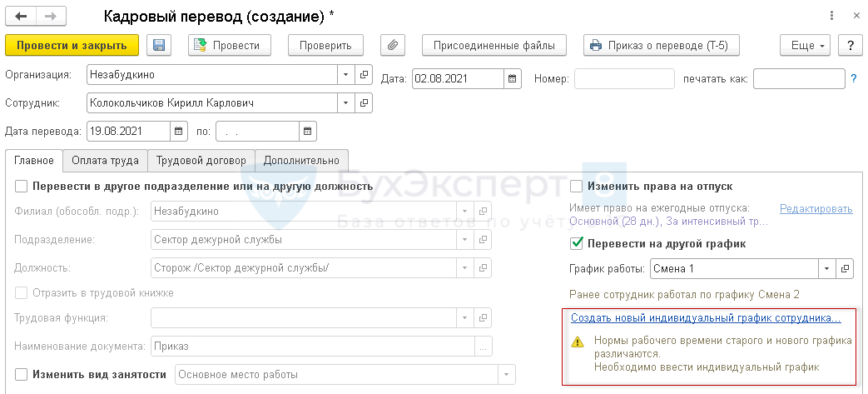
Task: Enable transfer to another department checkbox
Action: click(x=22, y=186)
